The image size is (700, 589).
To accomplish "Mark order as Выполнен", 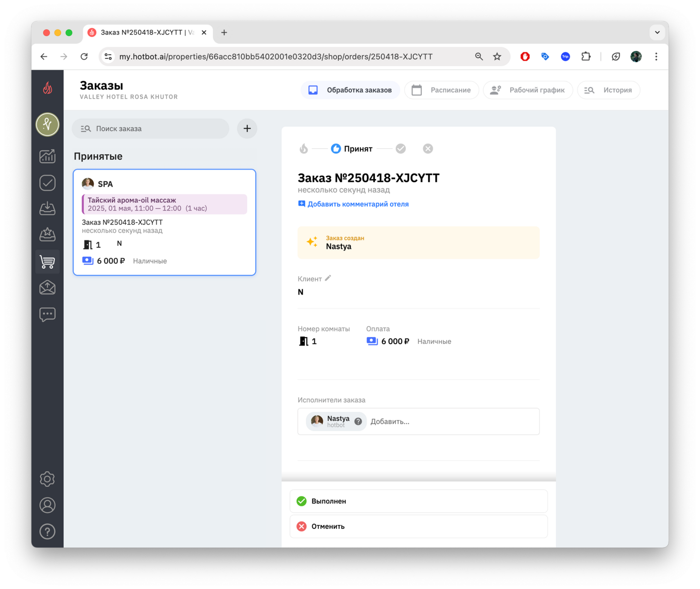I will (418, 501).
